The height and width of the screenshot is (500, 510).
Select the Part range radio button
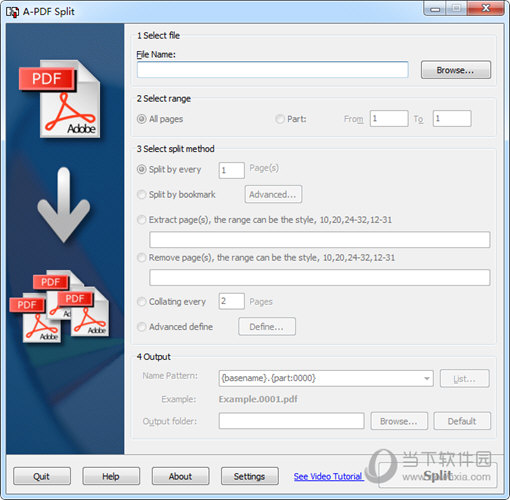point(280,119)
